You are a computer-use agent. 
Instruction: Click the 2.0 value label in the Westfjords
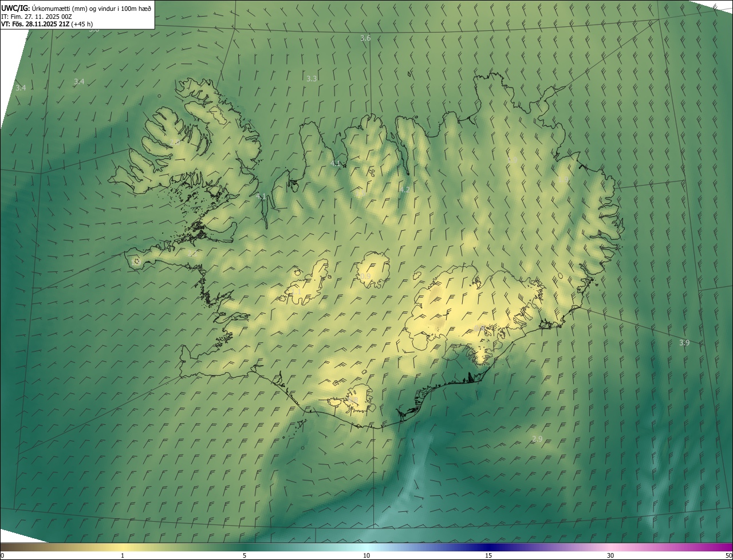(175, 142)
